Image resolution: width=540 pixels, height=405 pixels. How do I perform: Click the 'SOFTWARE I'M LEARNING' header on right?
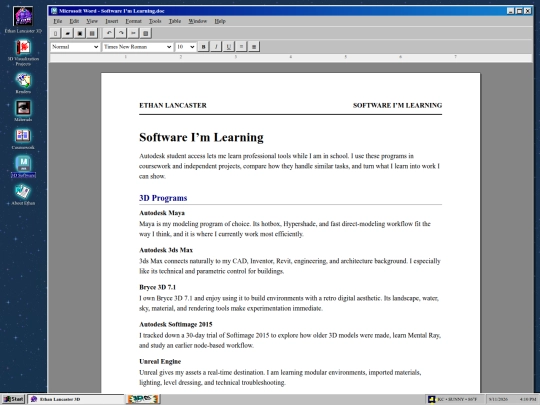click(x=397, y=106)
